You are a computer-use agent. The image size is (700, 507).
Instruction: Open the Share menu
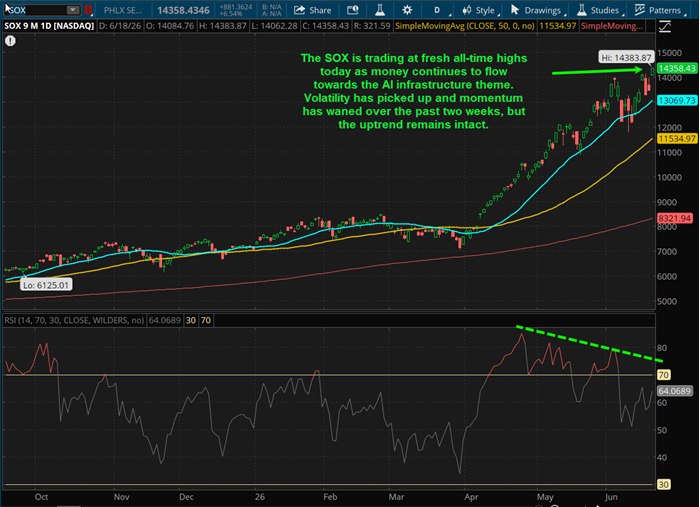(312, 10)
